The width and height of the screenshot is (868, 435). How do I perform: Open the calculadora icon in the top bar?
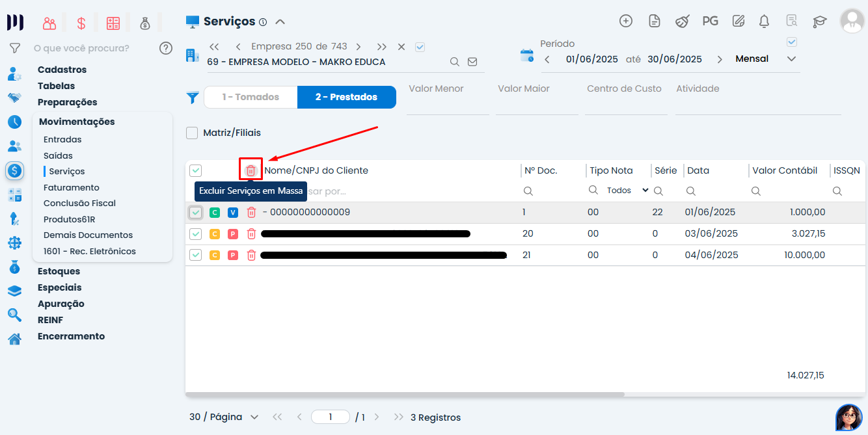coord(113,21)
